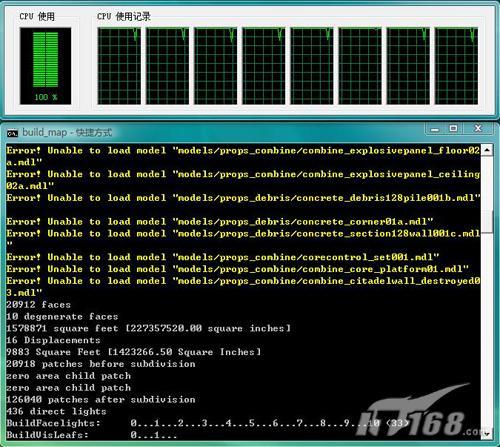500x447 pixels.
Task: Click the console vertical scrollbar thumb
Action: 487,221
